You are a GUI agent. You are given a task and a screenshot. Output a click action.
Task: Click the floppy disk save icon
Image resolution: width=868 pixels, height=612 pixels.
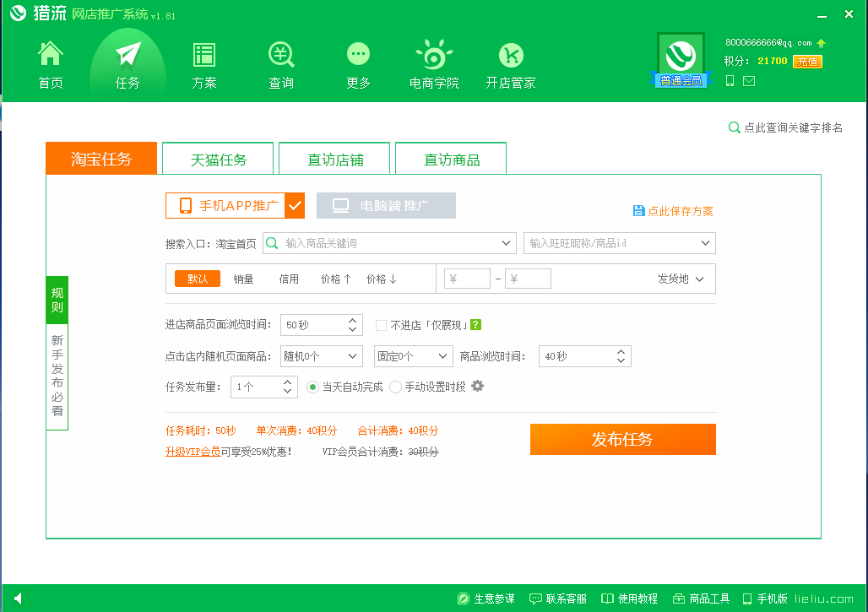coord(638,211)
